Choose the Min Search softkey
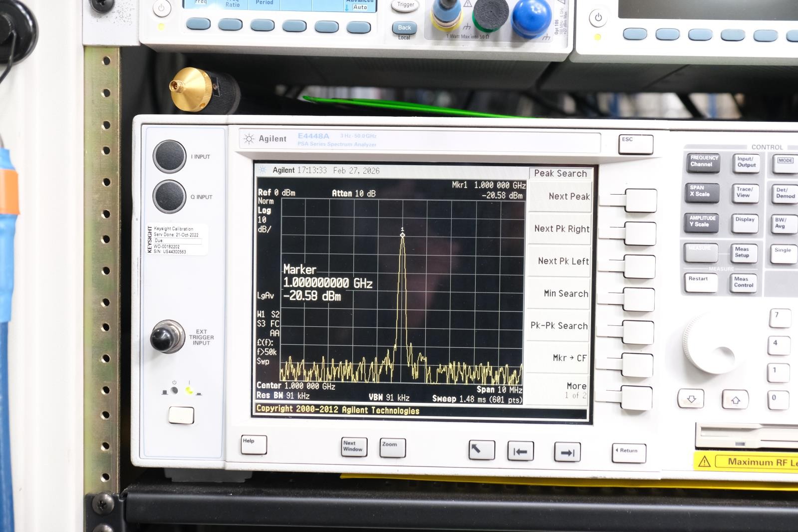Screen dimensions: 798x532 click(x=566, y=293)
